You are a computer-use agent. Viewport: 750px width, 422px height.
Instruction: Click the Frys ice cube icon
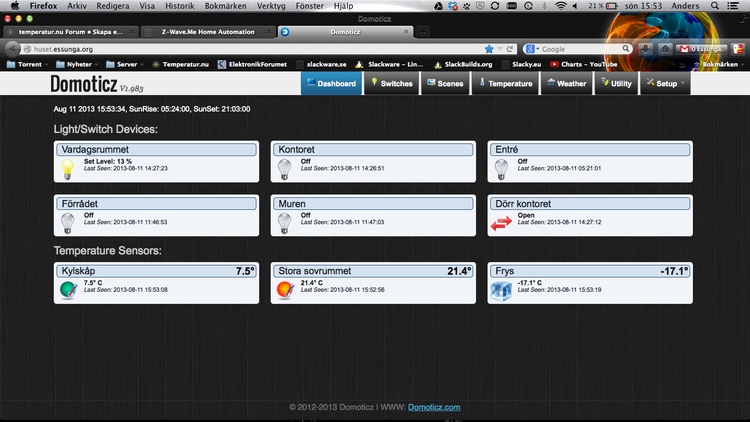[502, 290]
